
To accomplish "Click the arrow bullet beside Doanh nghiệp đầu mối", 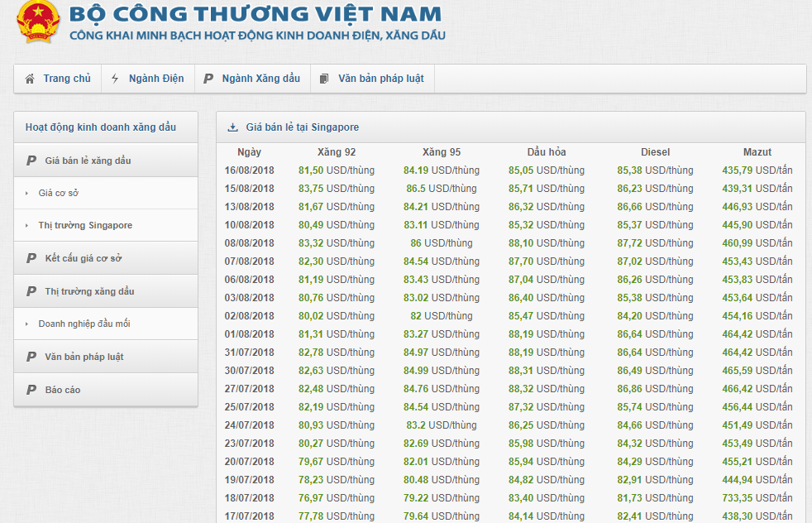I will 27,324.
